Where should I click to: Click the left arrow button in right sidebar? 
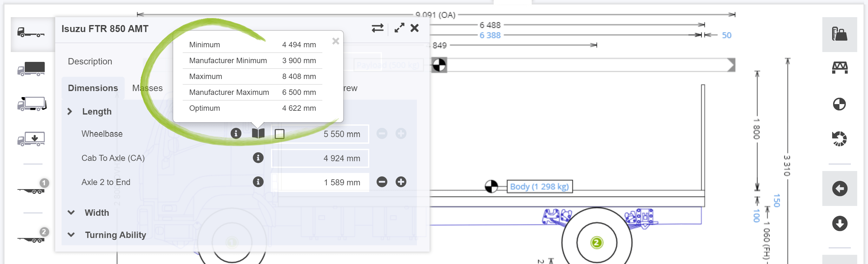click(839, 188)
